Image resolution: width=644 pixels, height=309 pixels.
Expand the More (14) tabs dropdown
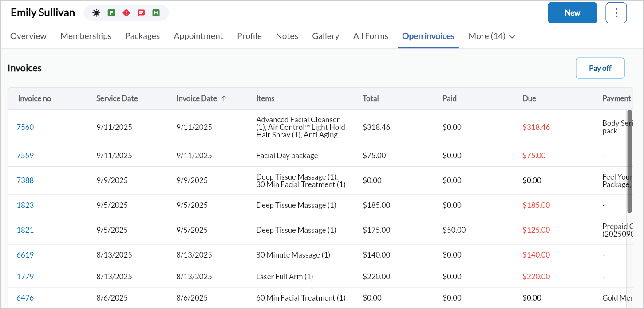click(492, 36)
